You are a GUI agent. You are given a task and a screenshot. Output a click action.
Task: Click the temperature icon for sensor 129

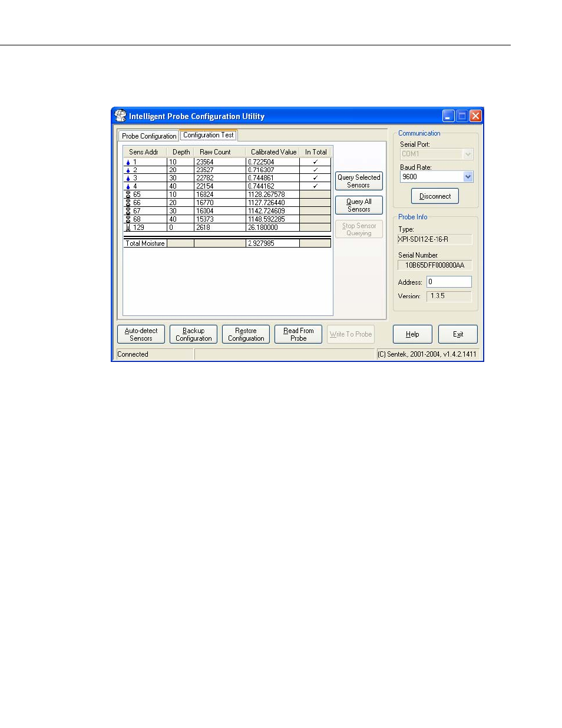coord(128,228)
